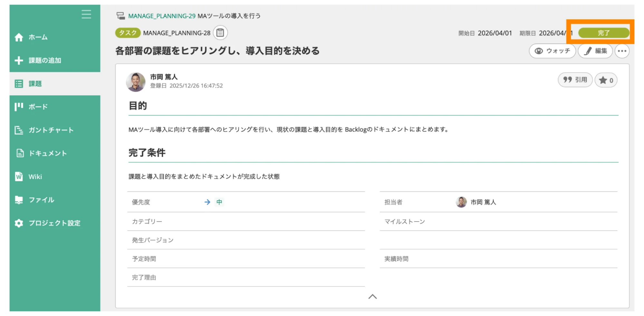Click the blue priority arrow icon
This screenshot has height=316, width=644.
pos(207,202)
